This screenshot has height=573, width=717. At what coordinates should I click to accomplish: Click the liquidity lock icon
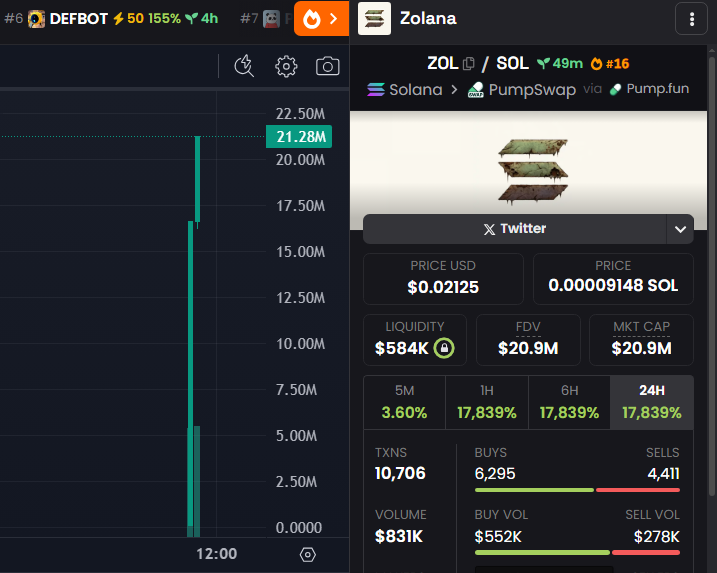(x=445, y=348)
